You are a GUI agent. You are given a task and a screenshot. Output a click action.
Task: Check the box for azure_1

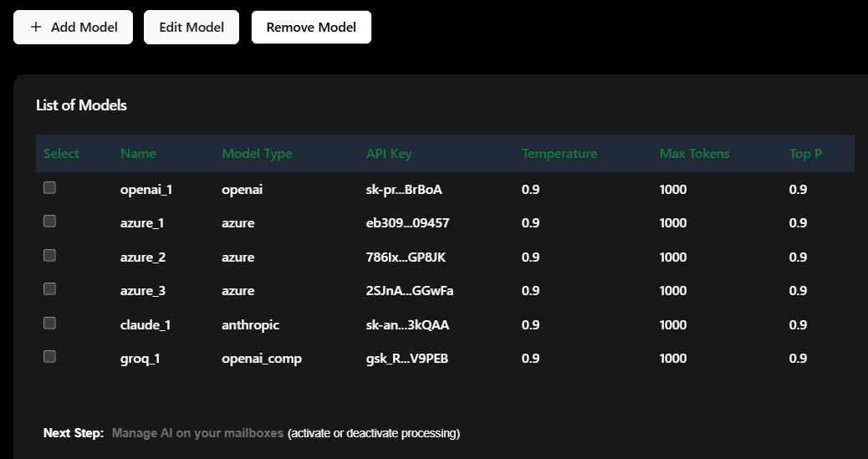click(x=50, y=222)
